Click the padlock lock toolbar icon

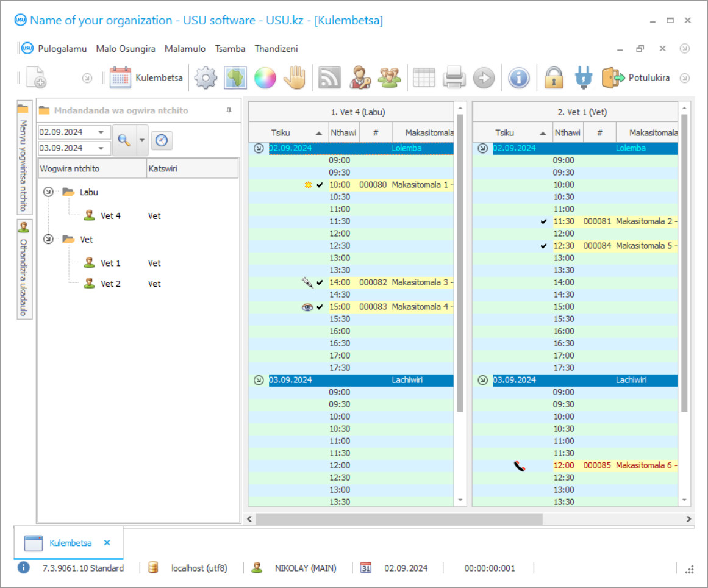pos(554,78)
